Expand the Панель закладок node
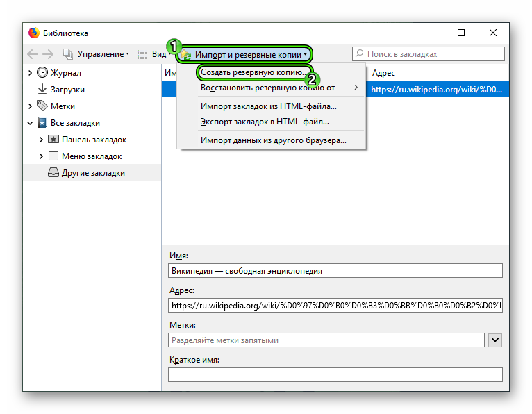Viewport: 532px width, 414px height. (x=42, y=140)
